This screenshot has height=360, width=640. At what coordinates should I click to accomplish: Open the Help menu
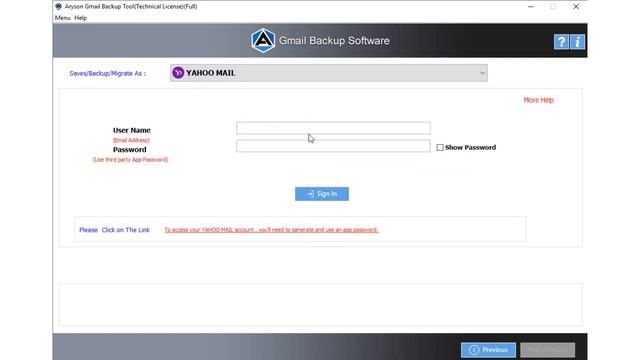pos(80,18)
